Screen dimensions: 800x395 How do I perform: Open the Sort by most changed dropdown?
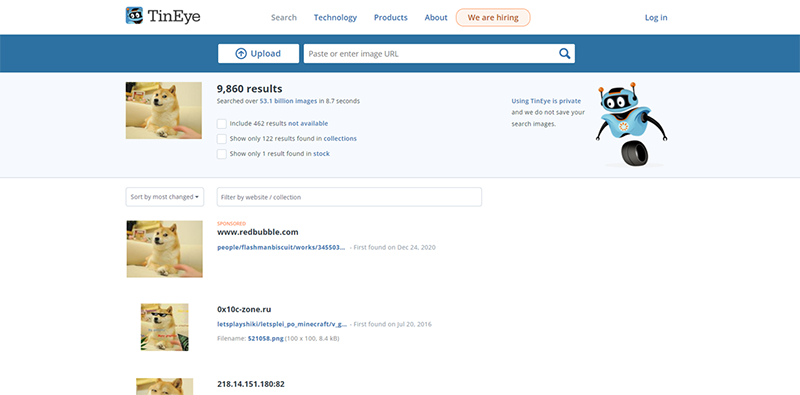pyautogui.click(x=165, y=197)
